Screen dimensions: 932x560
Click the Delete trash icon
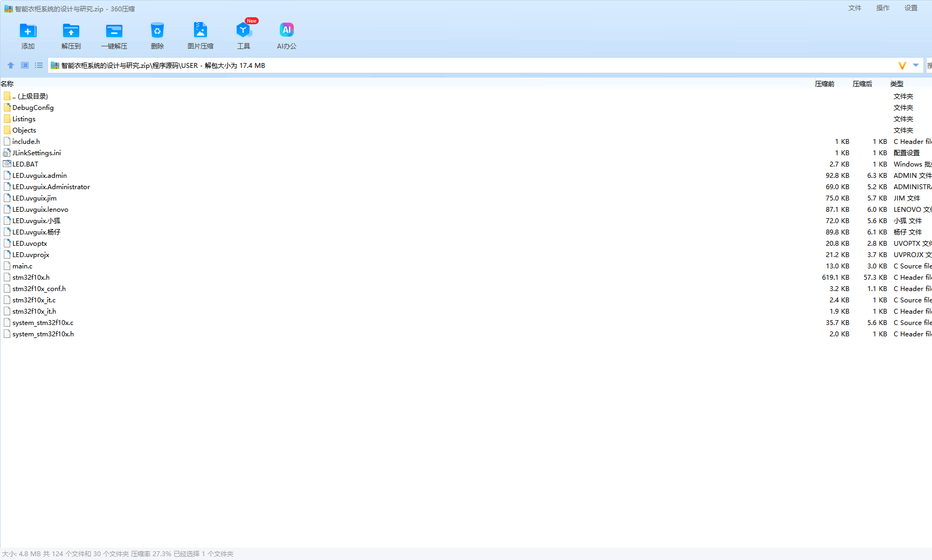(x=157, y=31)
